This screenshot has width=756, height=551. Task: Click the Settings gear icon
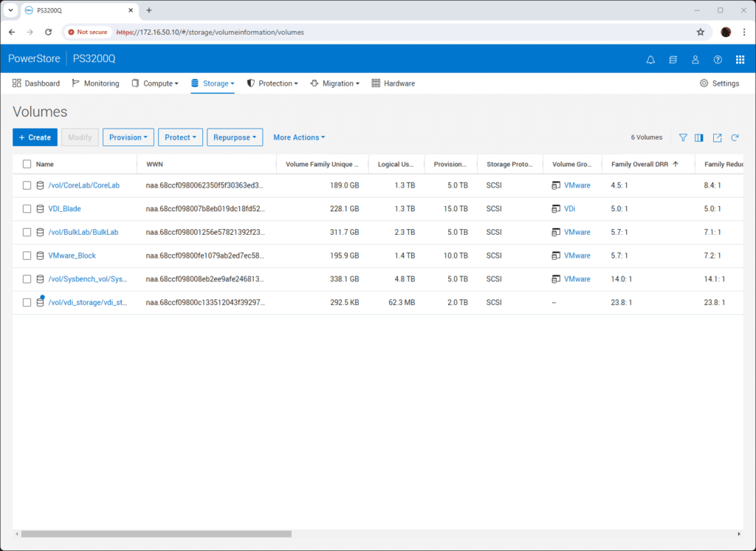704,83
